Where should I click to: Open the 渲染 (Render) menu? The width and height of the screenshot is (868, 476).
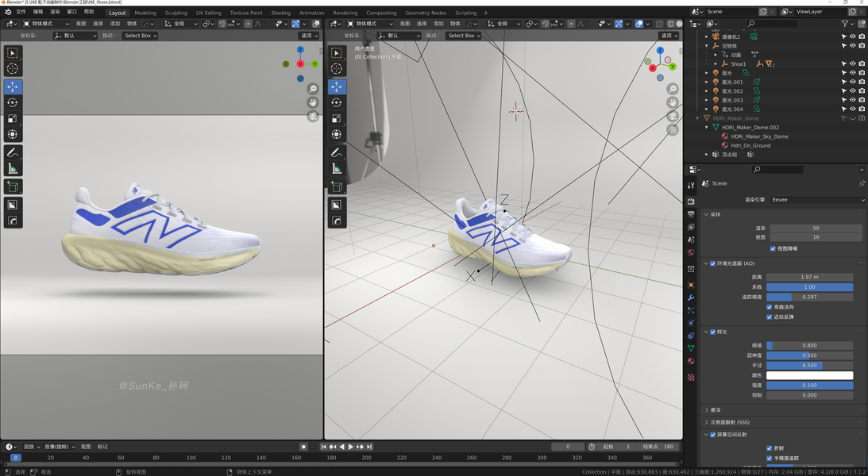55,12
